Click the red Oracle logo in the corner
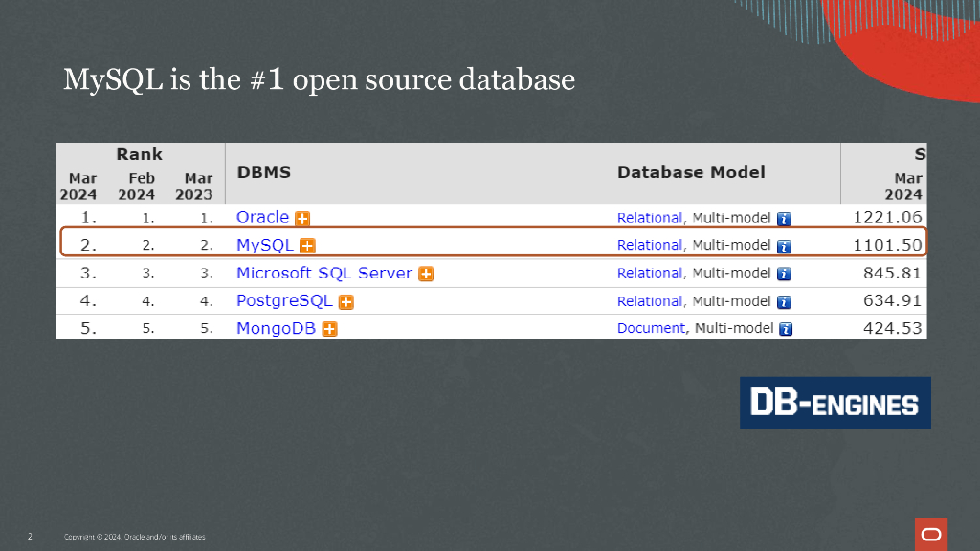Image resolution: width=980 pixels, height=551 pixels. (930, 533)
